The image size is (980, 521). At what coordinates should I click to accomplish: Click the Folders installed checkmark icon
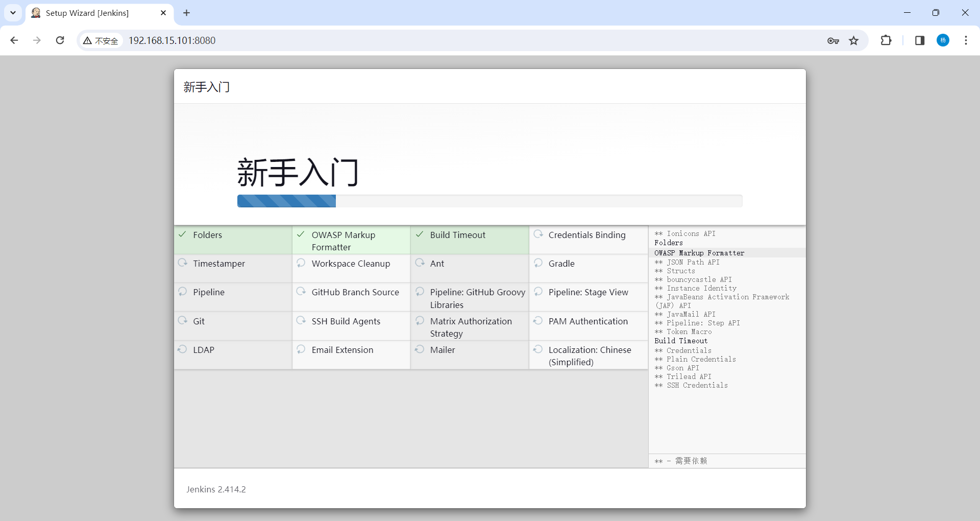[182, 234]
